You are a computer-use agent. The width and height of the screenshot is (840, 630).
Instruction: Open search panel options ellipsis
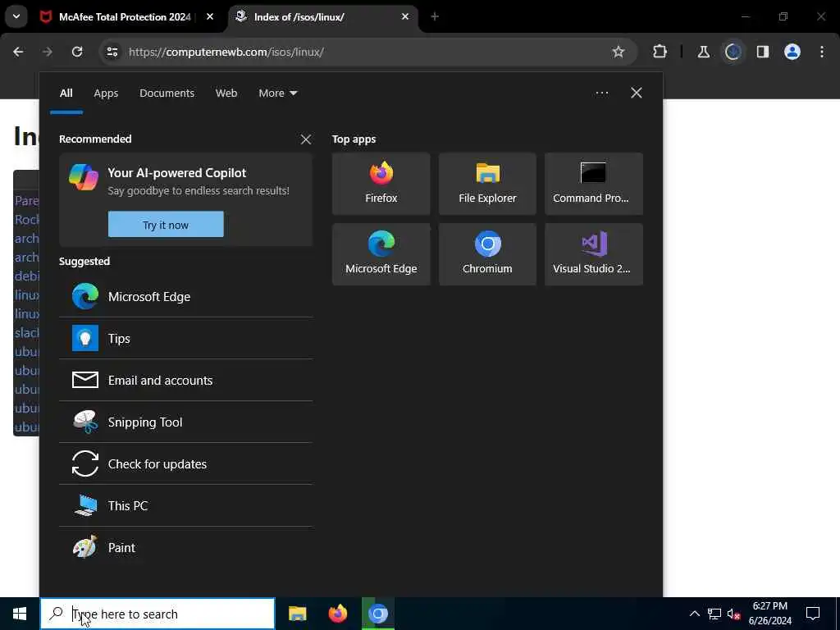(601, 94)
